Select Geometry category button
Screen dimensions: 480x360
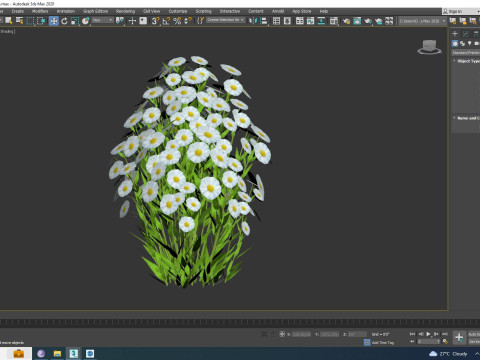pos(455,43)
